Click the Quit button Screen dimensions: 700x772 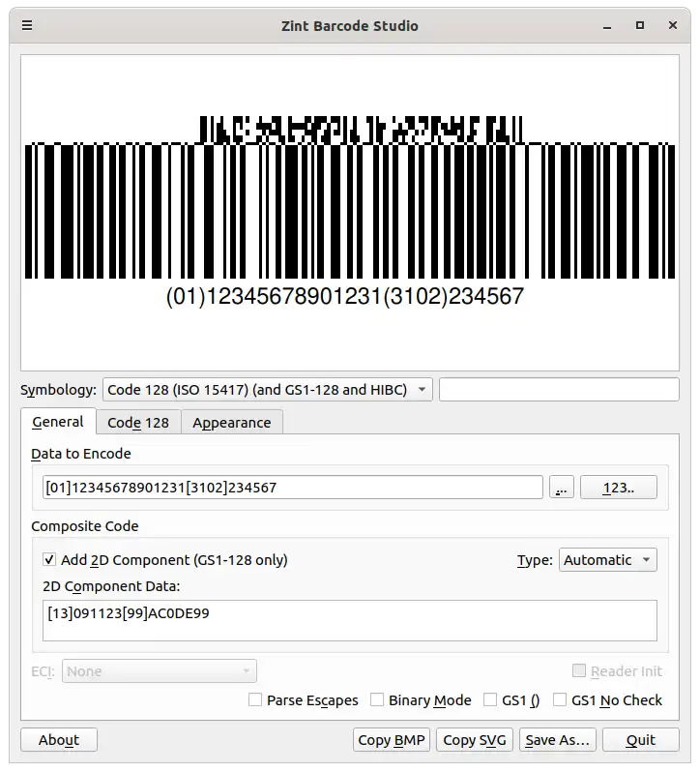click(x=640, y=739)
